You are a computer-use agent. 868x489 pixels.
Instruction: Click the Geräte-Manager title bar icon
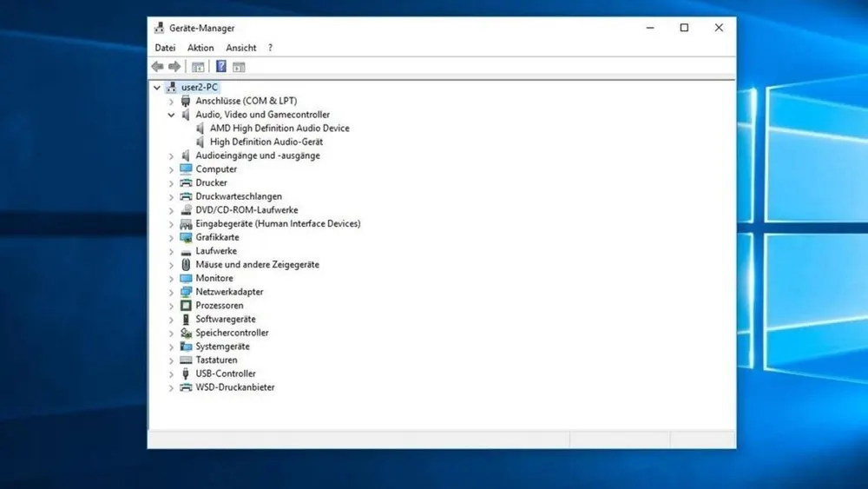[160, 28]
